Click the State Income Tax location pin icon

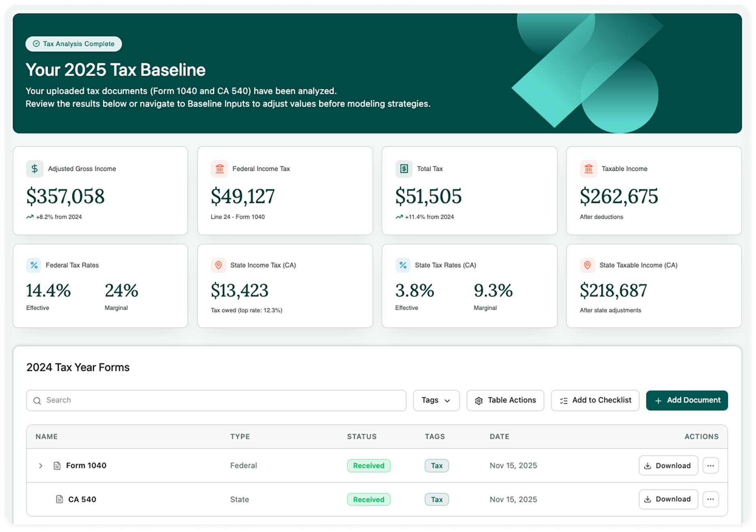[218, 265]
